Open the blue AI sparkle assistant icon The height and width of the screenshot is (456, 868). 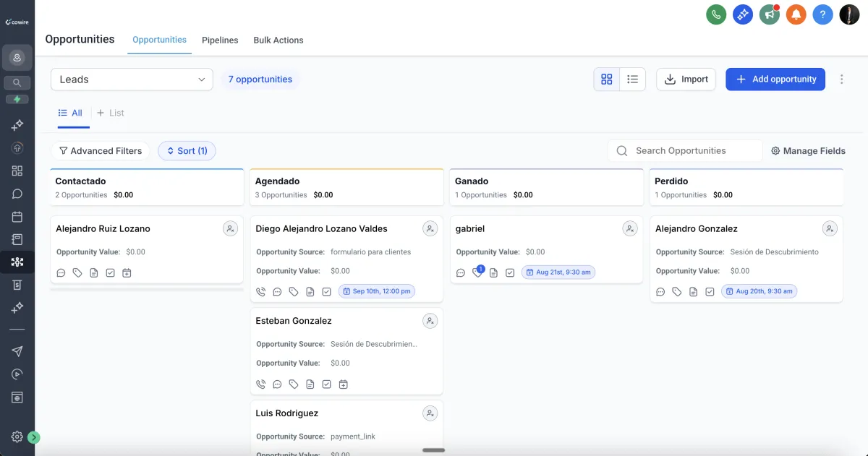tap(743, 14)
